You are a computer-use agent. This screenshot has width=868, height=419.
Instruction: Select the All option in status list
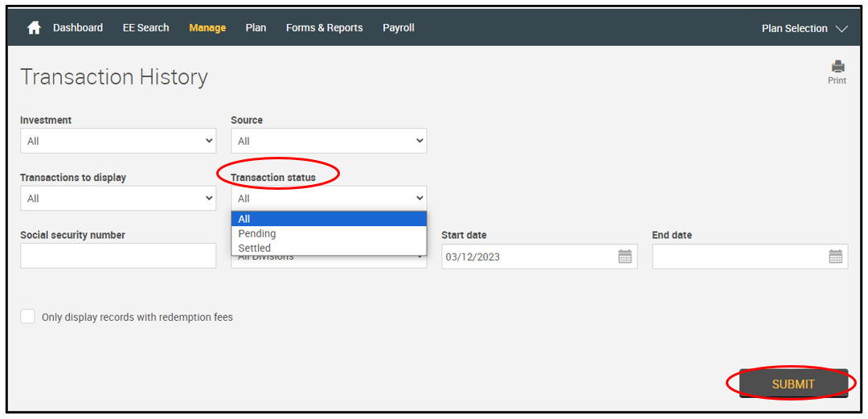click(244, 219)
